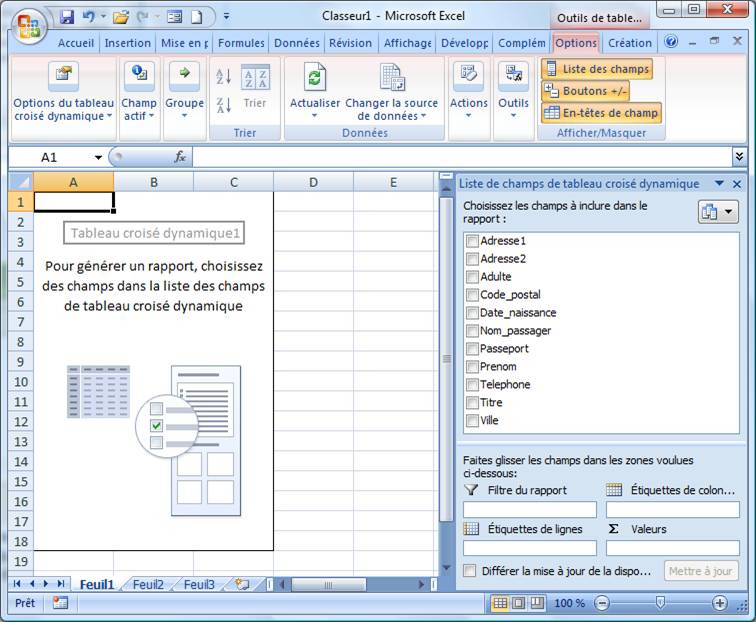Switch to Page Break Preview
The height and width of the screenshot is (622, 756).
(537, 603)
